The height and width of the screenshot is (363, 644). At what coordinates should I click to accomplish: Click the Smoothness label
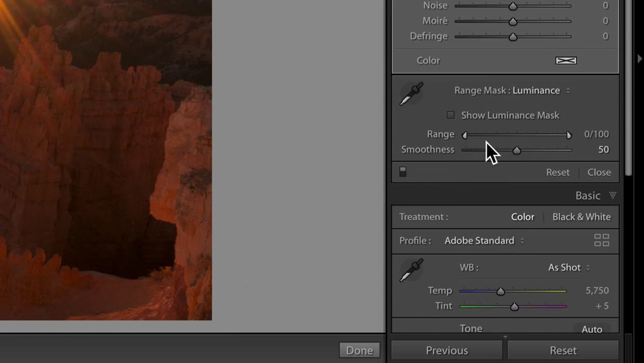[428, 150]
